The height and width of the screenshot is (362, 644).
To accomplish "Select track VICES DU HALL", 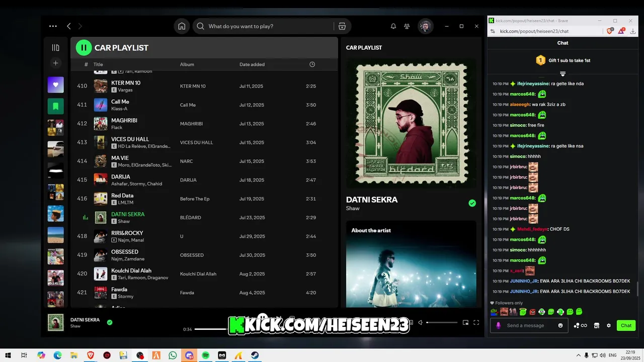I will pyautogui.click(x=204, y=142).
